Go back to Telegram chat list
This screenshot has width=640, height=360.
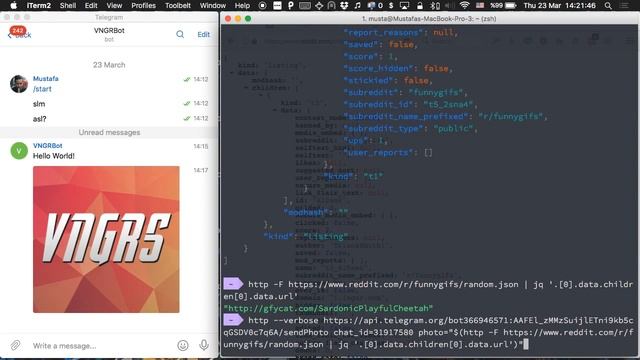pyautogui.click(x=19, y=34)
